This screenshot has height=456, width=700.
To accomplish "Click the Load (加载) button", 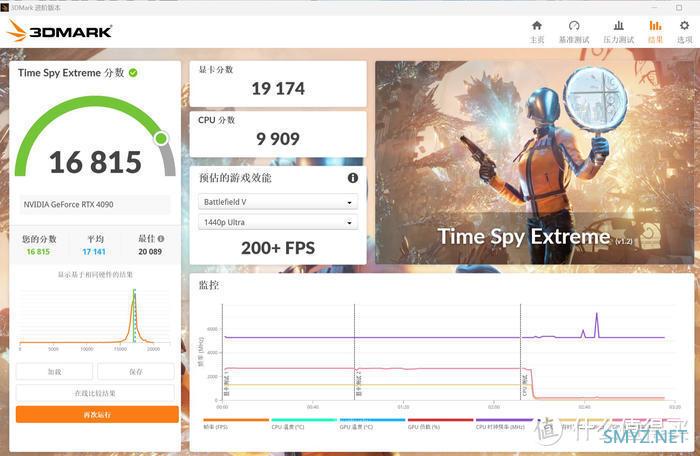I will tap(54, 372).
